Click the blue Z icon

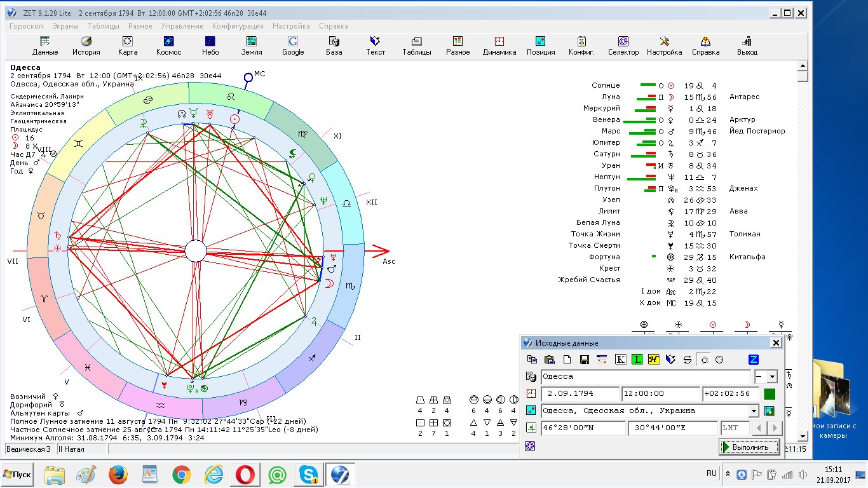pyautogui.click(x=754, y=360)
